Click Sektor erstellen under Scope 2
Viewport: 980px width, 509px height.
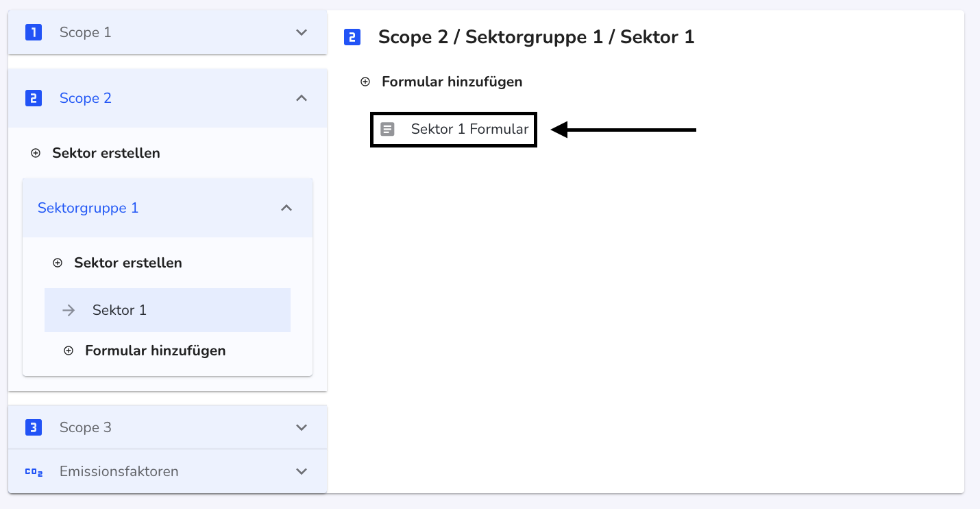click(x=106, y=153)
